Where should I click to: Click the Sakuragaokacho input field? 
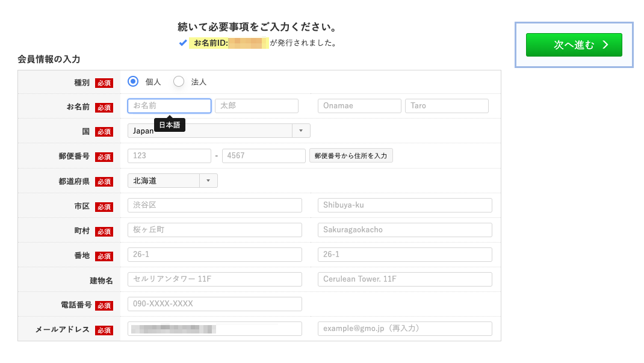click(x=404, y=230)
